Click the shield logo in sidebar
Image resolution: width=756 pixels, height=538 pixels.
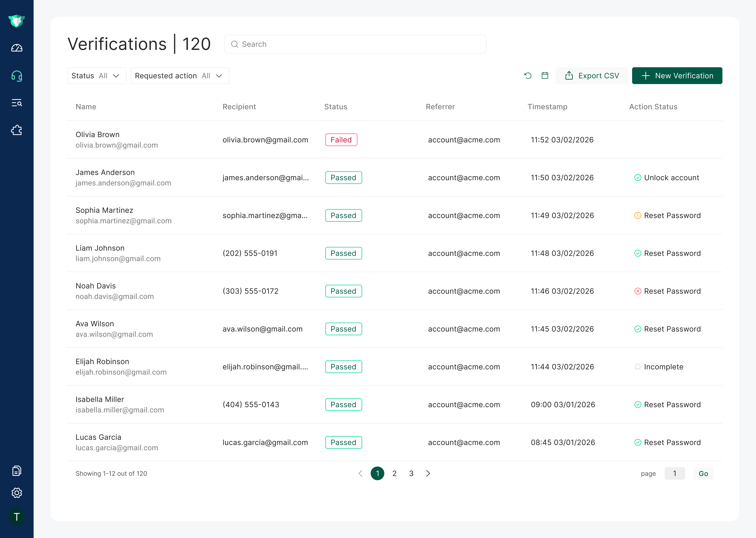coord(17,21)
